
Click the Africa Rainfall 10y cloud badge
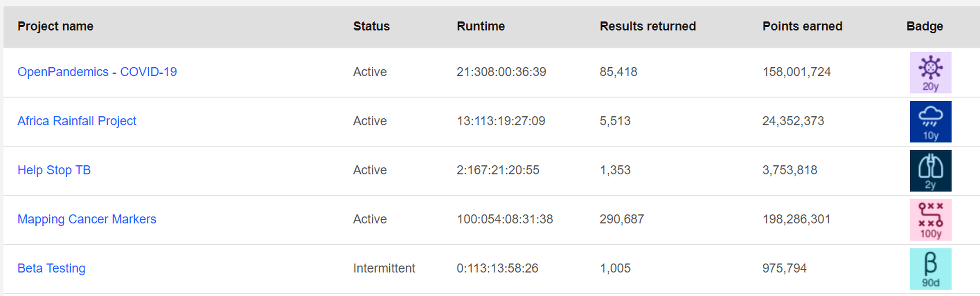coord(931,122)
